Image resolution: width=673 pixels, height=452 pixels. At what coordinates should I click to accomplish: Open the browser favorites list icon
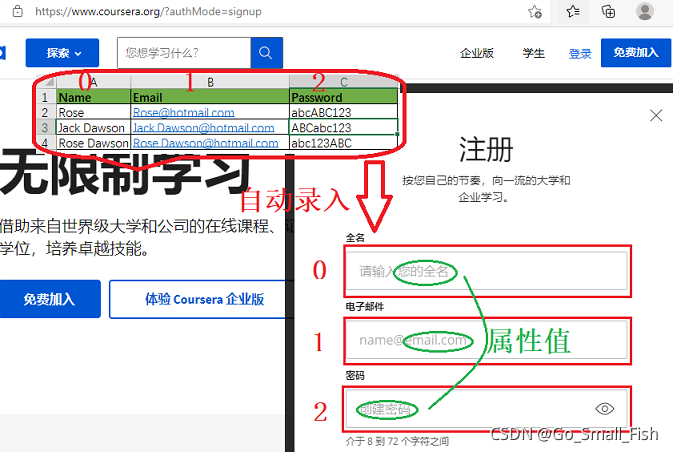point(573,12)
